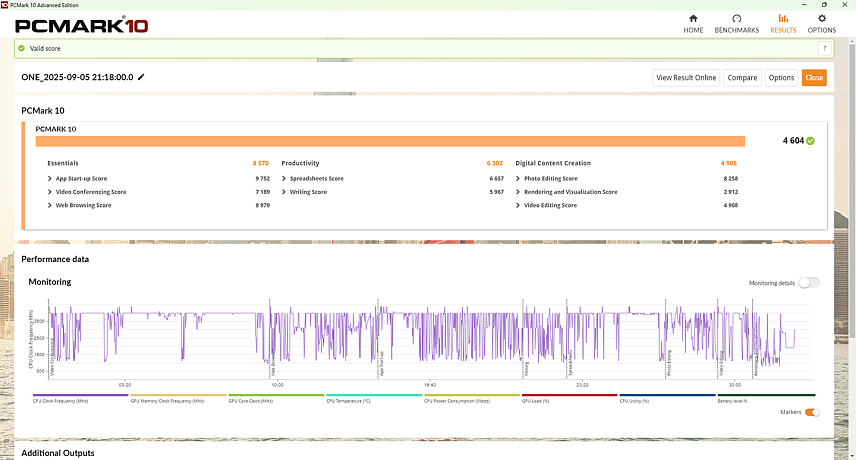The image size is (856, 460).
Task: Open the Benchmarks section
Action: pyautogui.click(x=736, y=24)
